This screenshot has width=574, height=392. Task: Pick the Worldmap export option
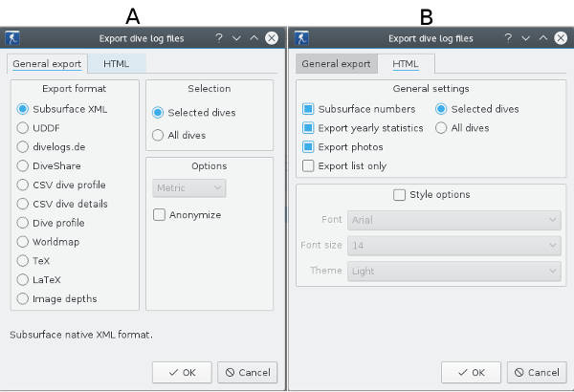click(x=48, y=242)
